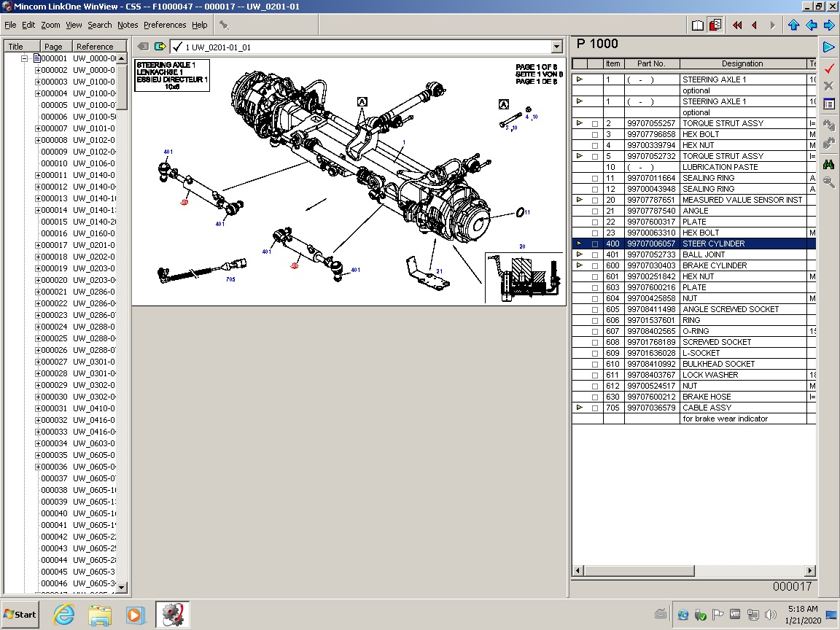Click the Reference column header in tree

click(98, 47)
